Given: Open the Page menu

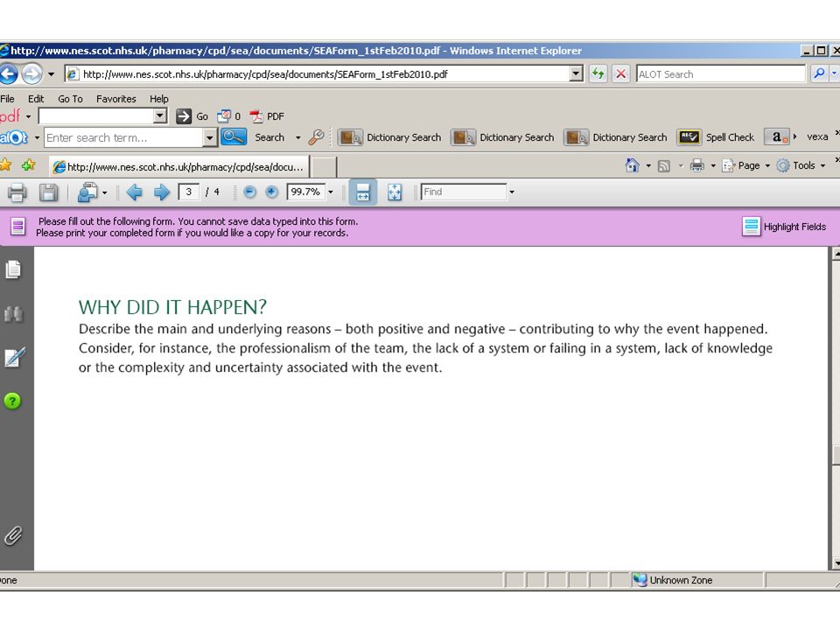Looking at the screenshot, I should (x=745, y=165).
